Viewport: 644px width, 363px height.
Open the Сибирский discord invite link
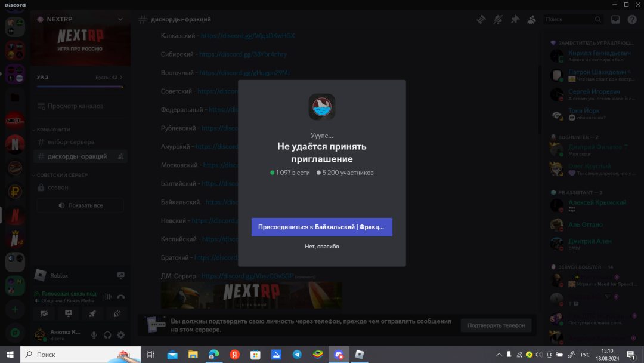tap(243, 54)
